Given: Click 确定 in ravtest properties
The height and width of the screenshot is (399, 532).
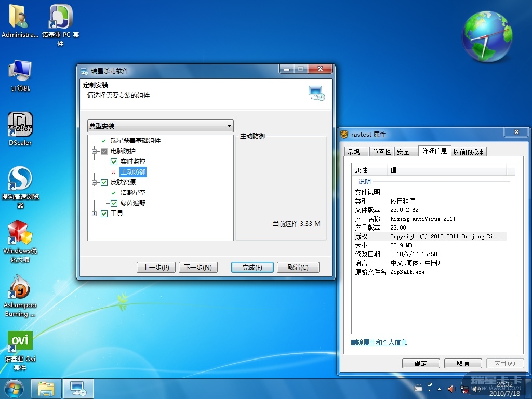Looking at the screenshot, I should [421, 363].
